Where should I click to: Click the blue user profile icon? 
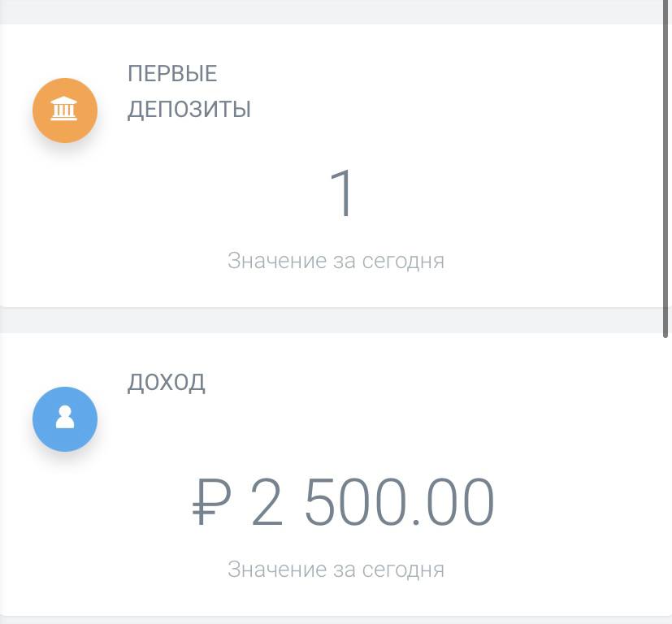[x=65, y=419]
